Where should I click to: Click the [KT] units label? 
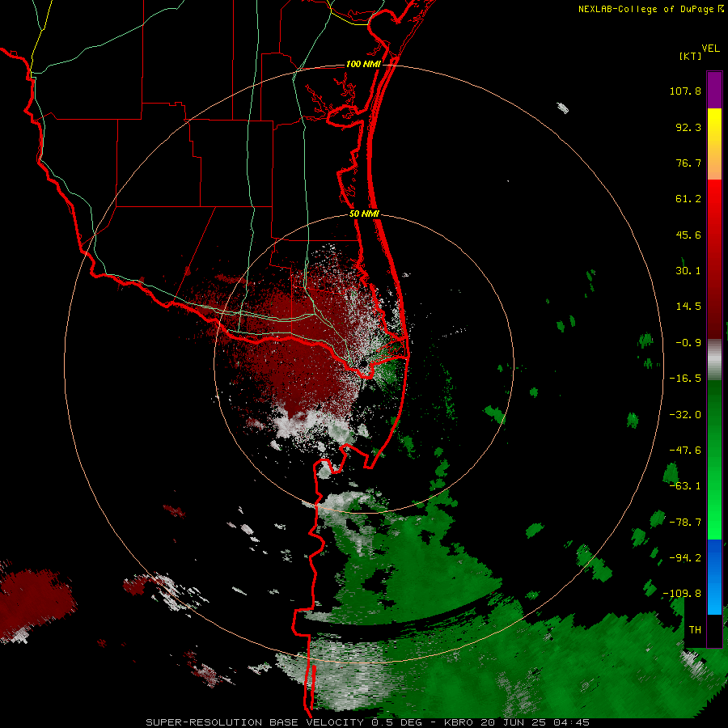690,56
